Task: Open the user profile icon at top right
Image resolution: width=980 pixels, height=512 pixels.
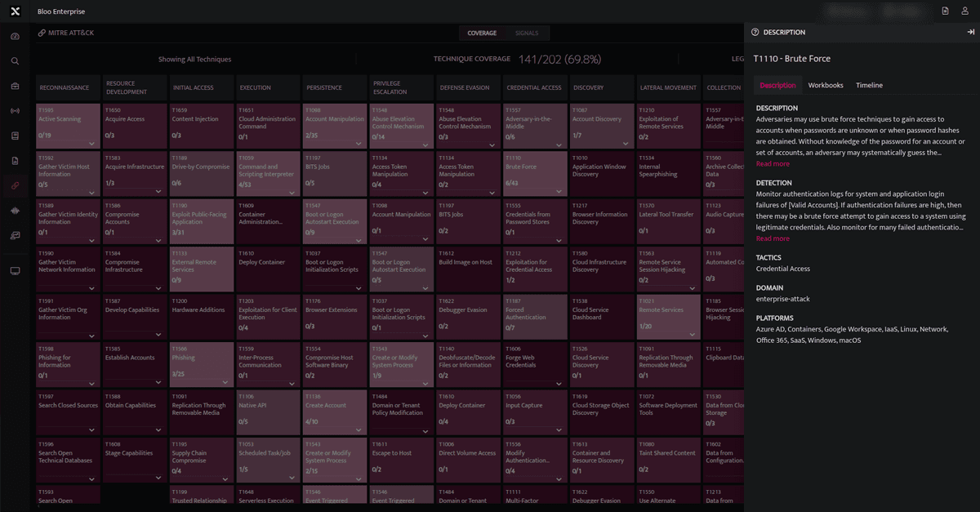Action: coord(964,11)
